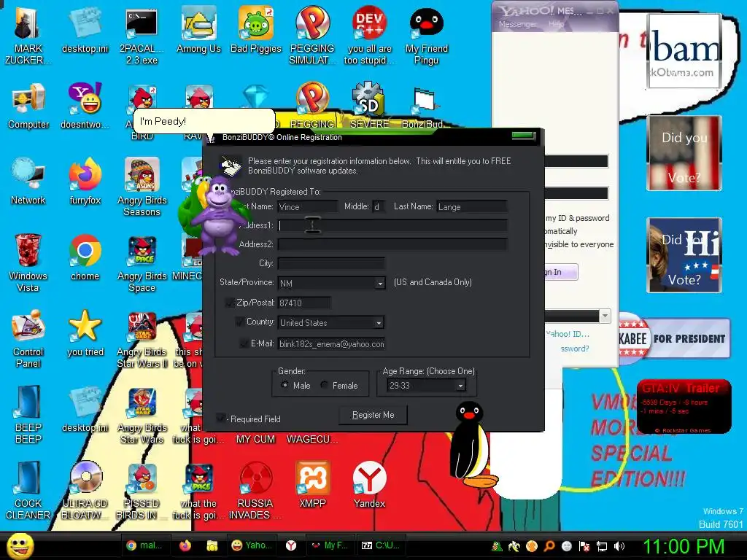Select the BEEP BEEP desktop icon
747x560 pixels.
[28, 414]
